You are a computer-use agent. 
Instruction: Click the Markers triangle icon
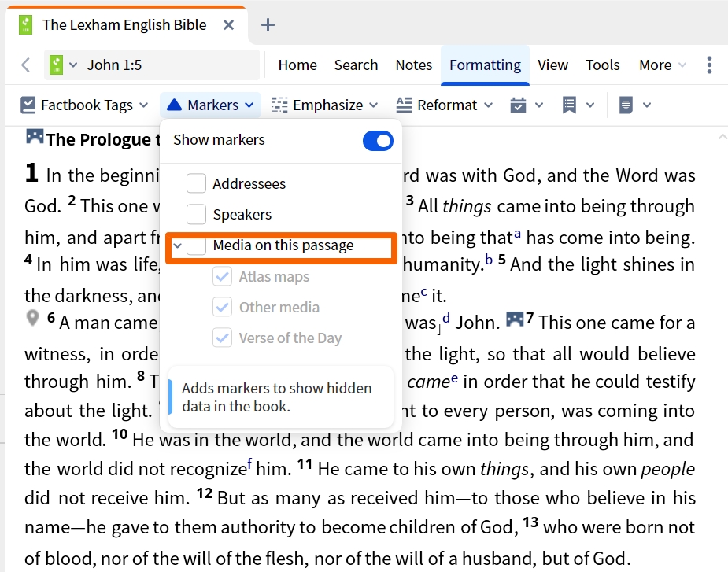click(x=174, y=105)
